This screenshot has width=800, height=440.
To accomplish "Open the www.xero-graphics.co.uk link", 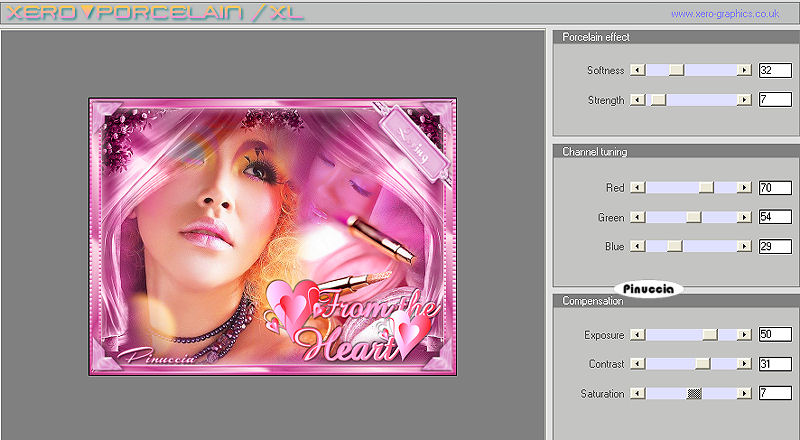I will click(x=725, y=14).
